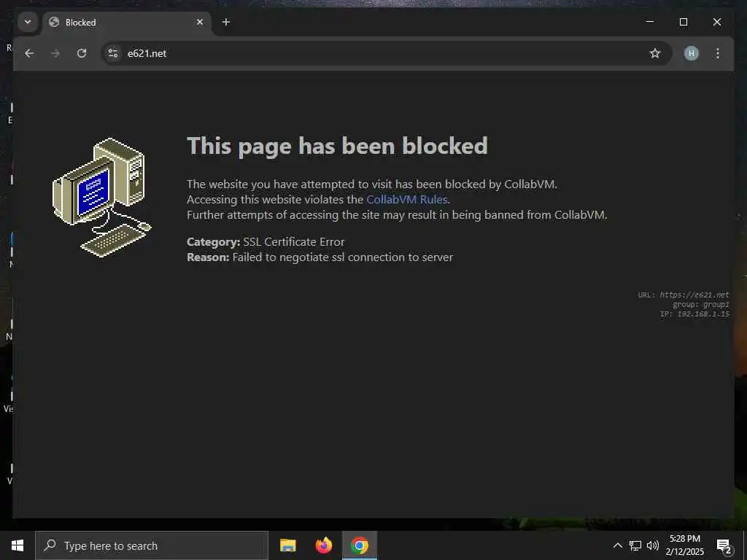
Task: Open the volume speaker tray icon
Action: coord(653,545)
